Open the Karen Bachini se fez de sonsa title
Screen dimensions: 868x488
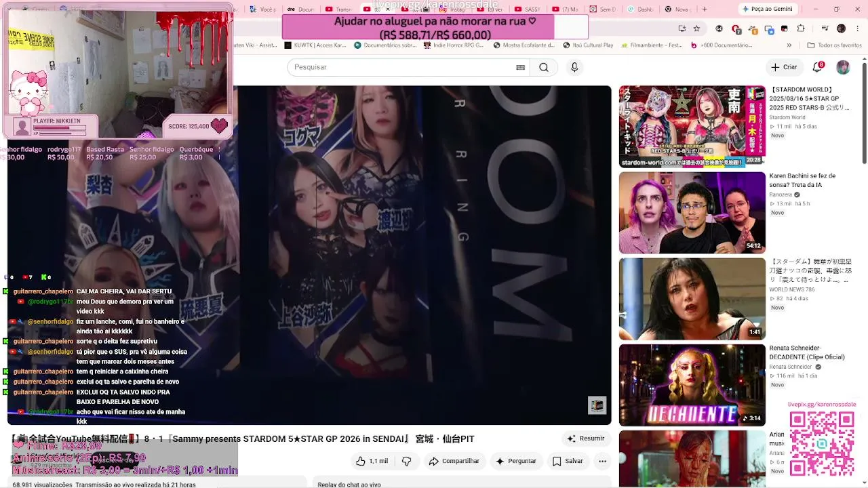point(804,180)
